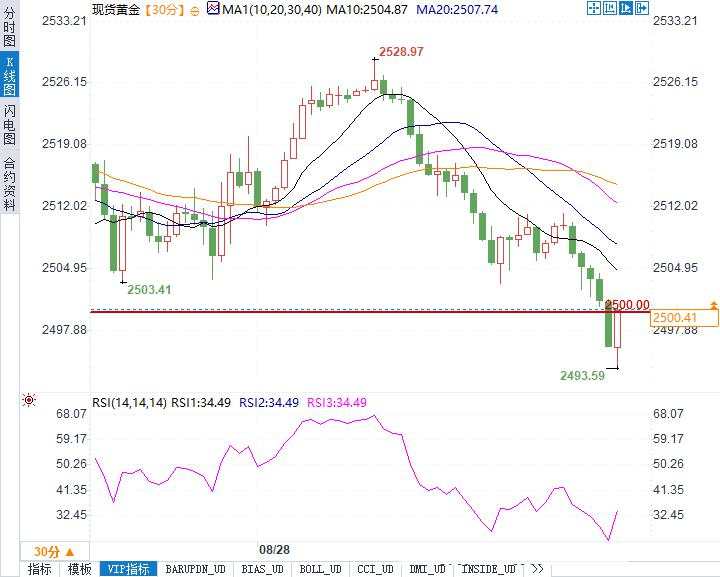Select the K线图 side tab
The height and width of the screenshot is (577, 720).
tap(9, 75)
